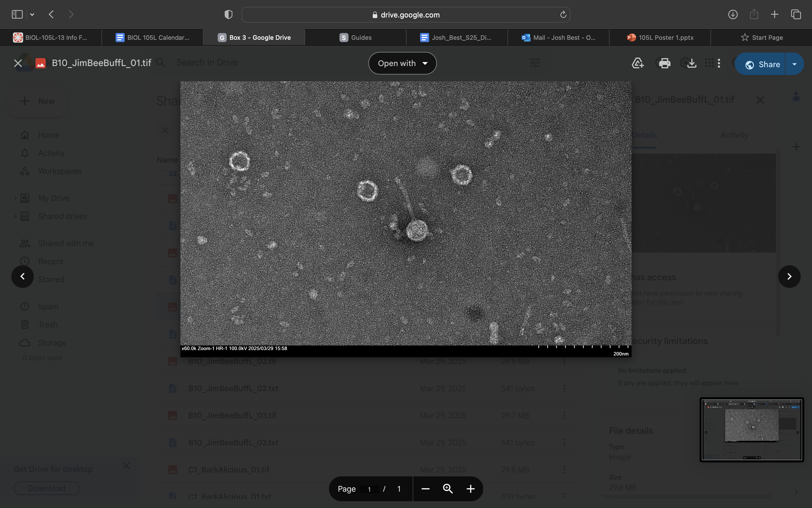
Task: Switch to the BIOL-105L-13 Info tab
Action: click(51, 38)
